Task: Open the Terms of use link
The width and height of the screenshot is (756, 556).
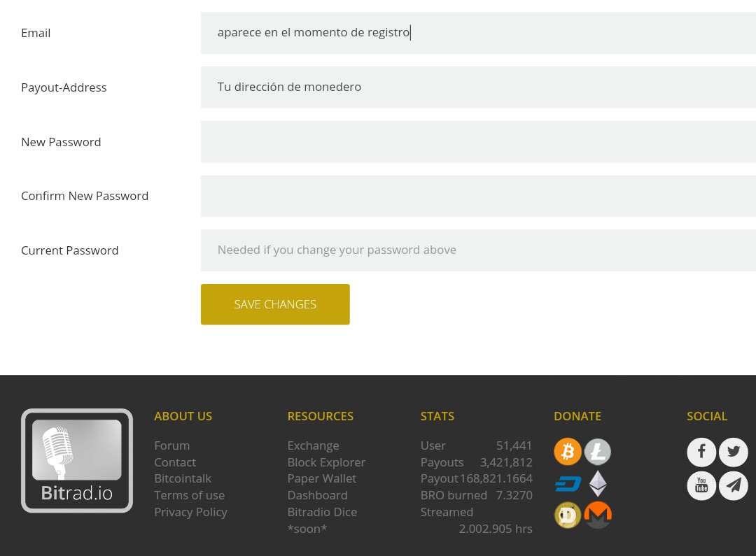Action: (x=190, y=495)
